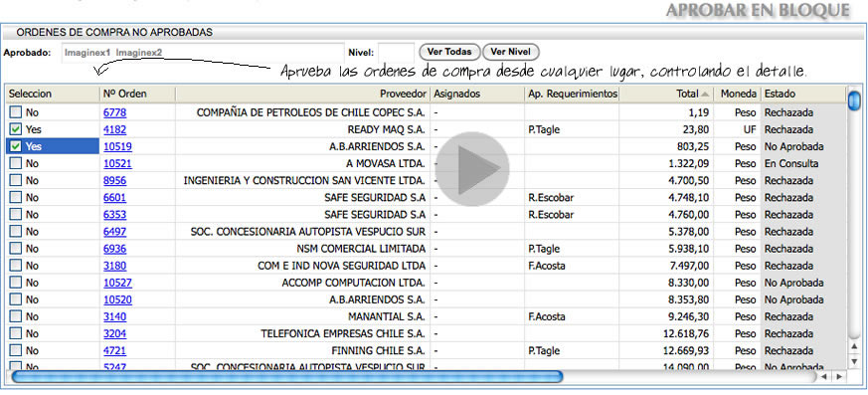The width and height of the screenshot is (868, 395).
Task: Select the READY MAQ S.A. provider cell
Action: pyautogui.click(x=302, y=129)
